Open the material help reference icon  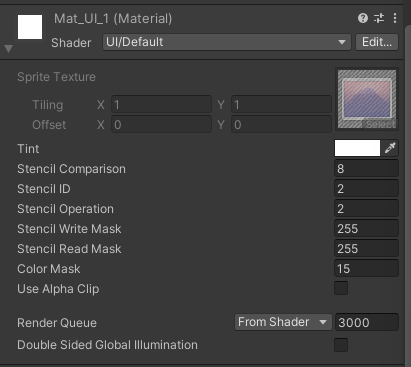[363, 18]
